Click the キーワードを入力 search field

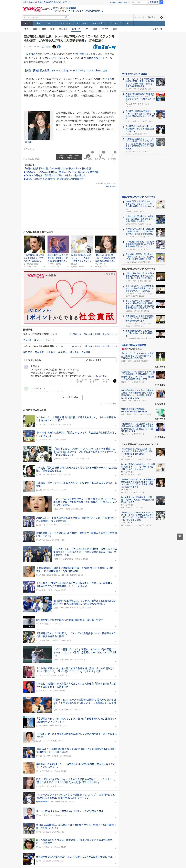tap(44, 18)
